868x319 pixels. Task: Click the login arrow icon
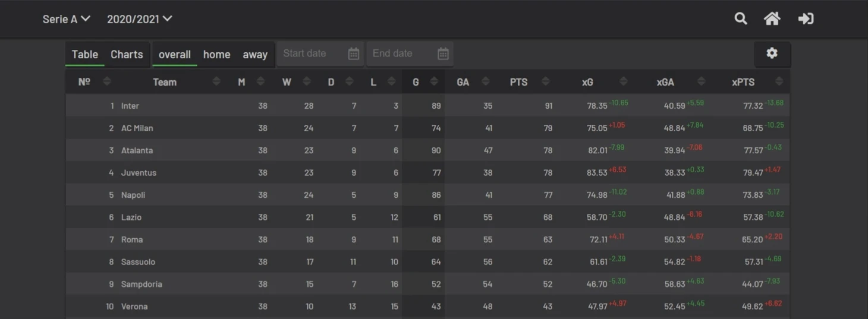806,18
